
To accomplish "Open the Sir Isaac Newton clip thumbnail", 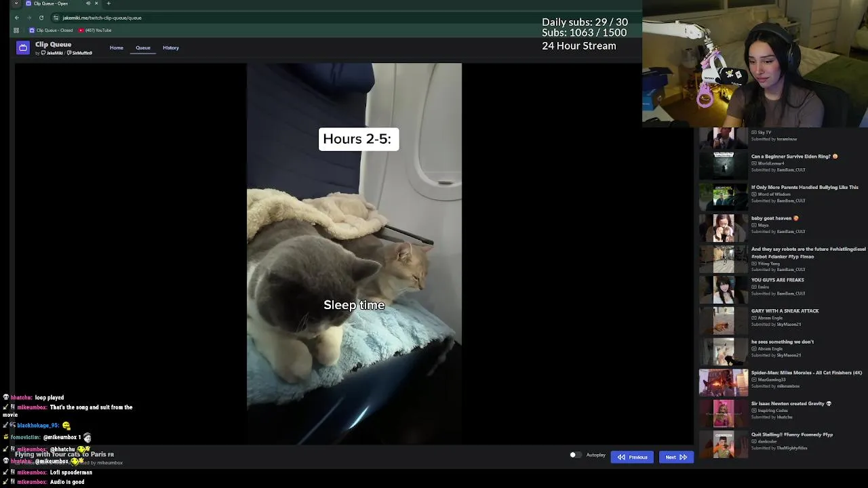I will tap(724, 412).
